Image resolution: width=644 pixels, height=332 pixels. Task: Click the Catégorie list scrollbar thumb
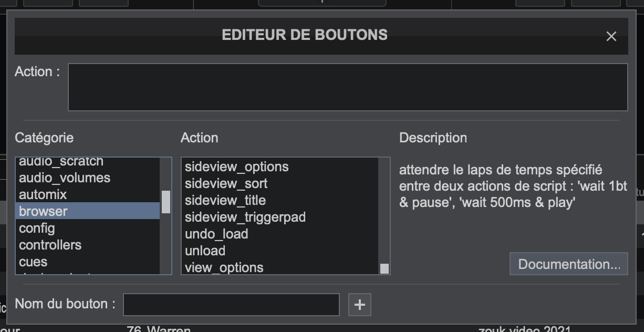166,202
